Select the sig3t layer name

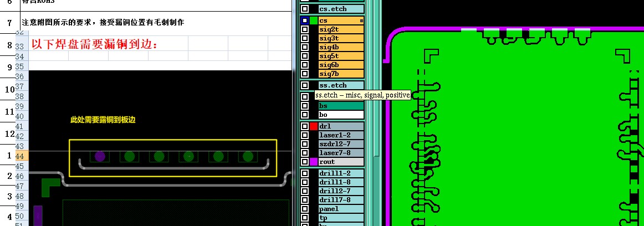341,39
